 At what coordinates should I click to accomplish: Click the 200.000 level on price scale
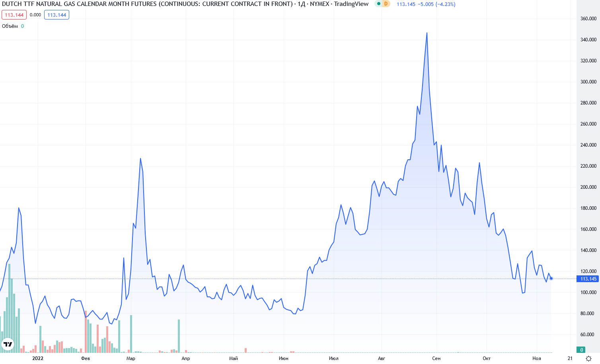point(588,187)
